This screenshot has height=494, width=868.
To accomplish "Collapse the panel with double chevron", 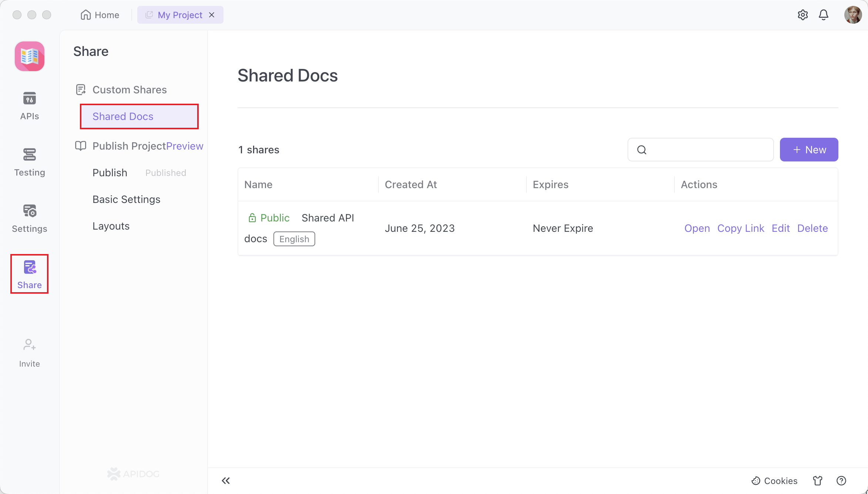I will [x=226, y=480].
